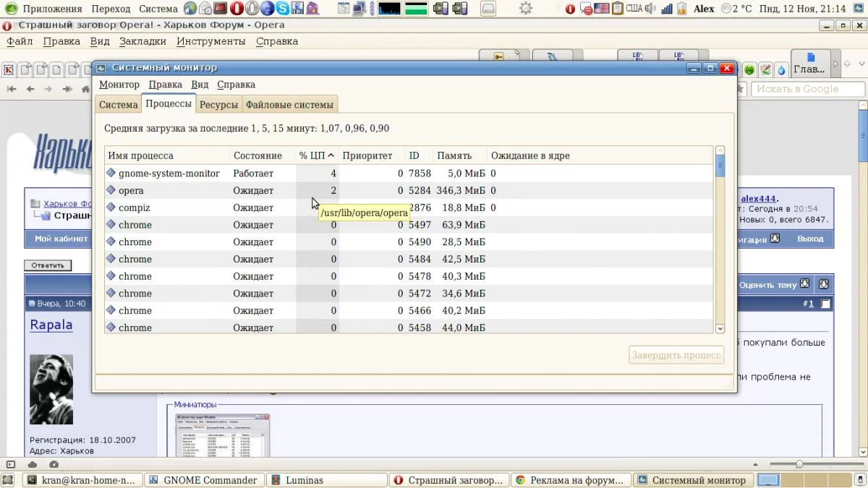Open Вид menu in System Monitor

[x=200, y=85]
